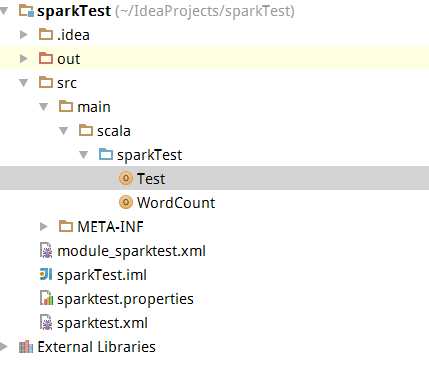Click the sparkTest package folder icon
This screenshot has height=366, width=429.
click(x=106, y=154)
